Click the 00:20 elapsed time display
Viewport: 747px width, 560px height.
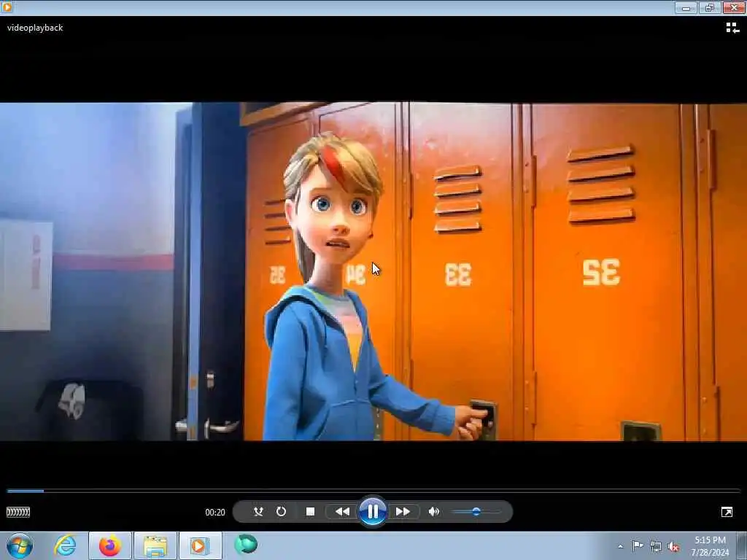[215, 513]
